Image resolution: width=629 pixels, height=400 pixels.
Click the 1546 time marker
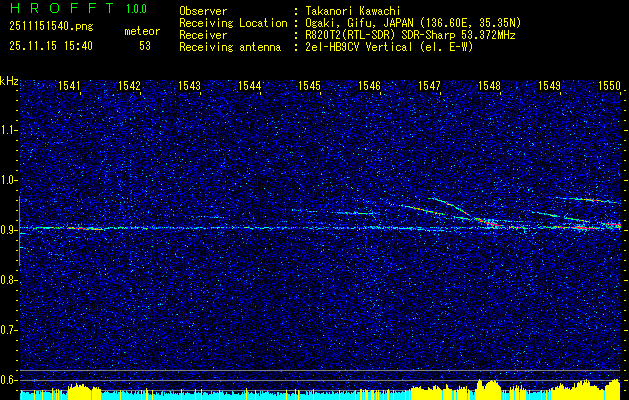369,85
